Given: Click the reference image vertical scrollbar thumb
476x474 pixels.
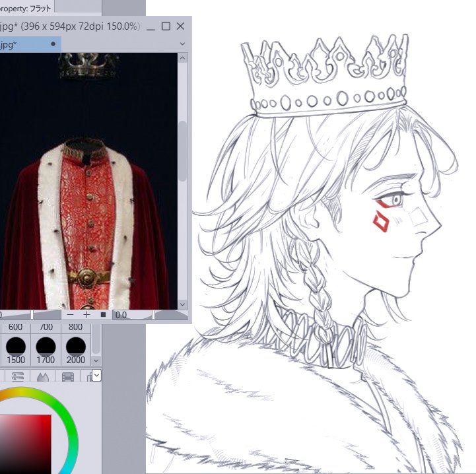Looking at the screenshot, I should (182, 151).
